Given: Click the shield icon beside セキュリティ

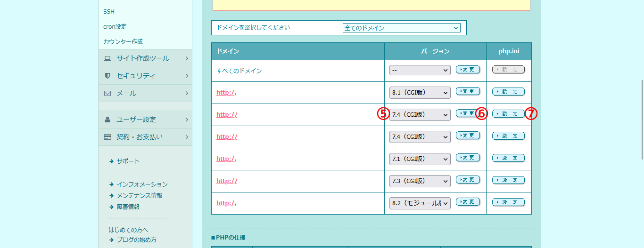Looking at the screenshot, I should point(107,76).
